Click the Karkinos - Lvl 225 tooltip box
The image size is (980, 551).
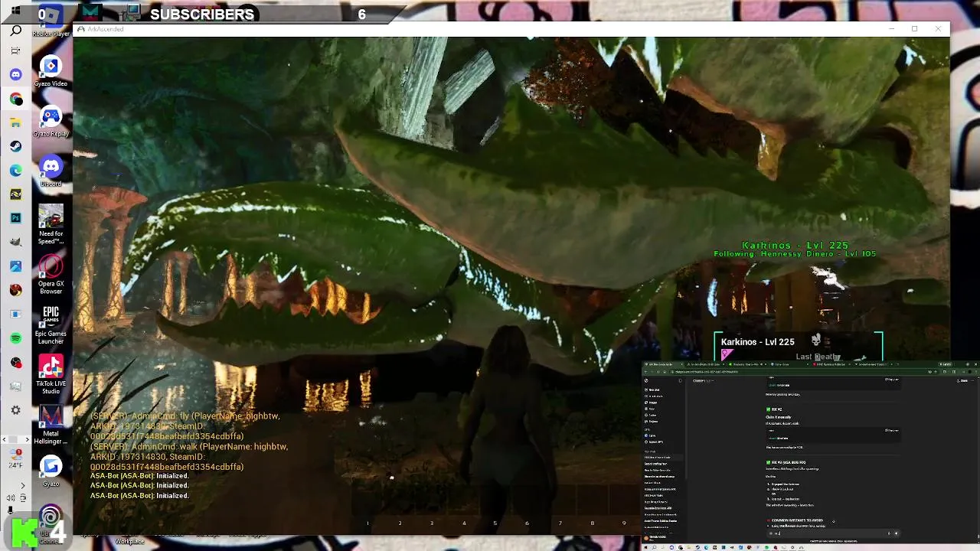(799, 347)
